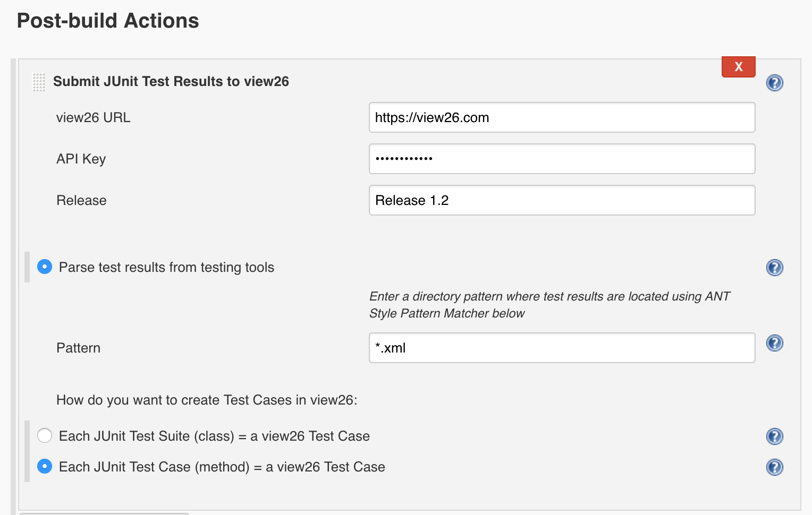This screenshot has width=812, height=515.
Task: Collapse the radio option group bar
Action: point(27,451)
